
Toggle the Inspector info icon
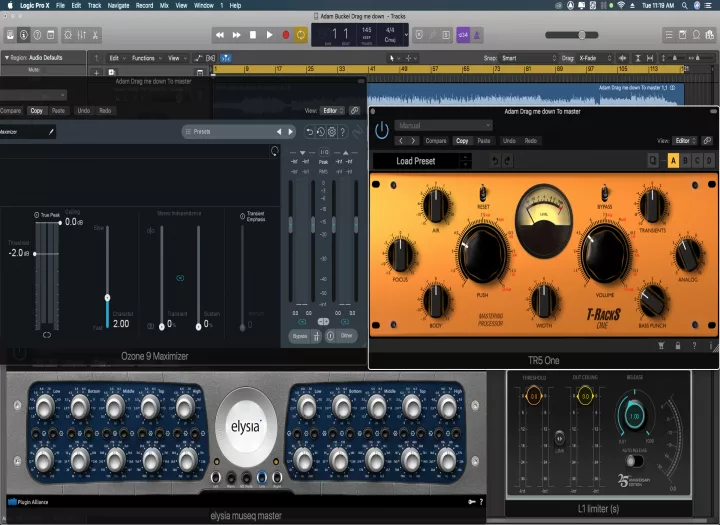23,35
